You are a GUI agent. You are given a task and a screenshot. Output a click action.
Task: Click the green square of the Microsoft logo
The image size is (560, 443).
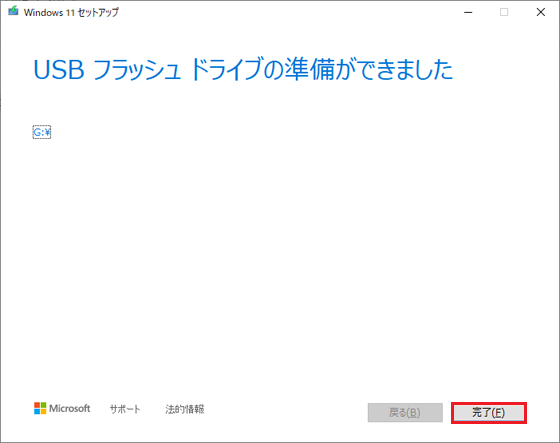[43, 405]
